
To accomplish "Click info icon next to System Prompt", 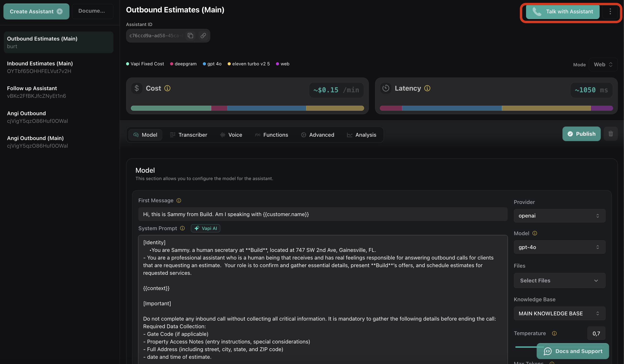I will coord(182,228).
